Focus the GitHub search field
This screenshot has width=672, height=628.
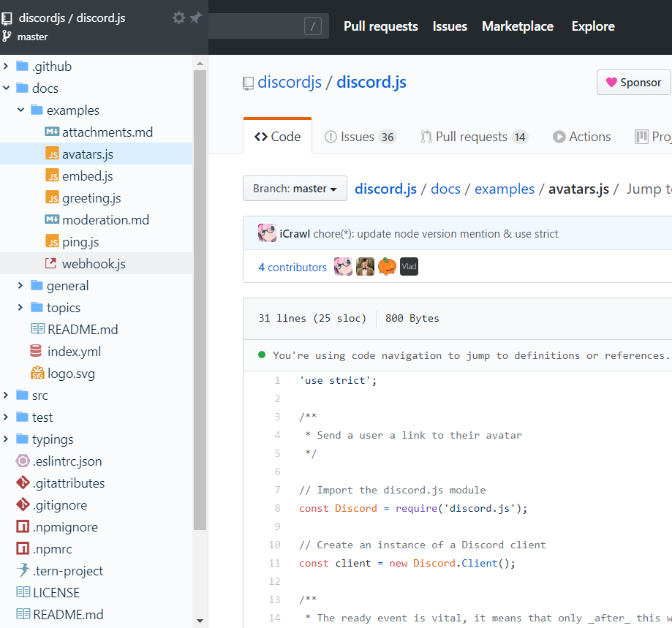[x=268, y=26]
